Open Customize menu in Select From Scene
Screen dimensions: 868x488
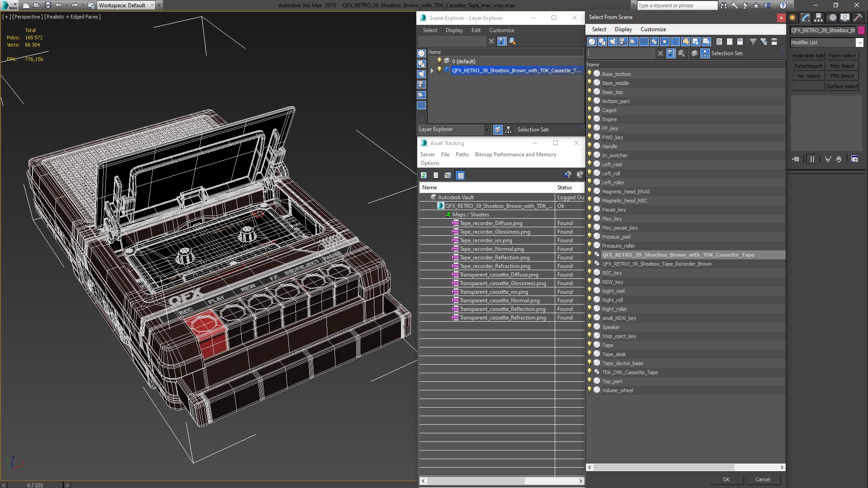point(653,29)
